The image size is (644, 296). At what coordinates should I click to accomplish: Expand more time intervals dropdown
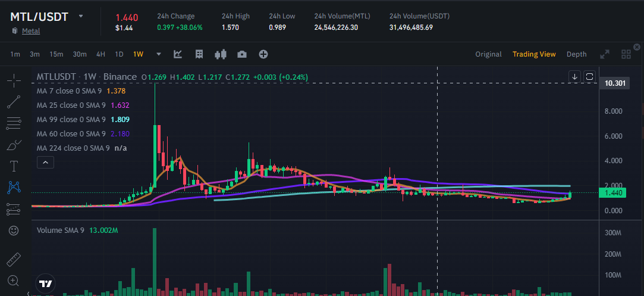point(159,54)
